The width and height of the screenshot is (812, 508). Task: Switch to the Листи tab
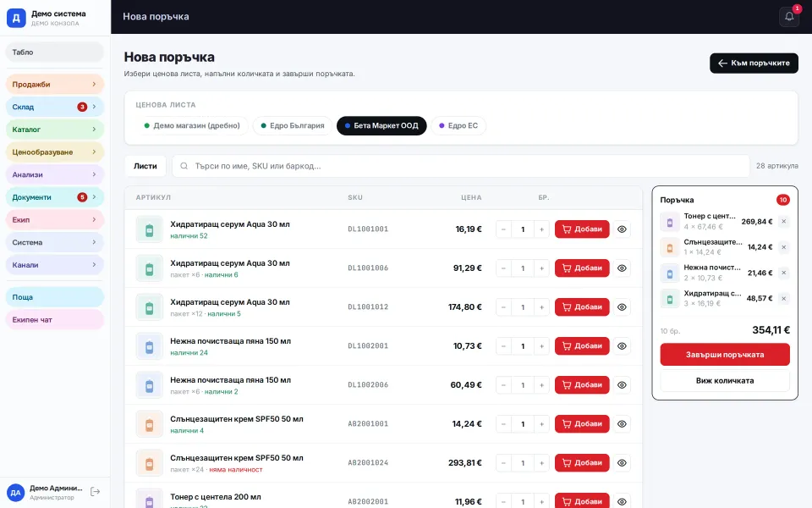[x=145, y=166]
